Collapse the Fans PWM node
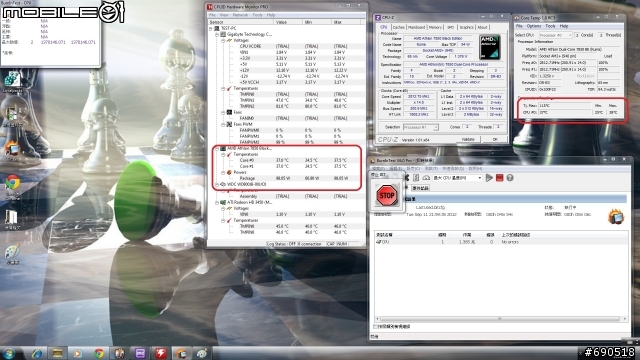This screenshot has width=640, height=360. click(x=223, y=124)
